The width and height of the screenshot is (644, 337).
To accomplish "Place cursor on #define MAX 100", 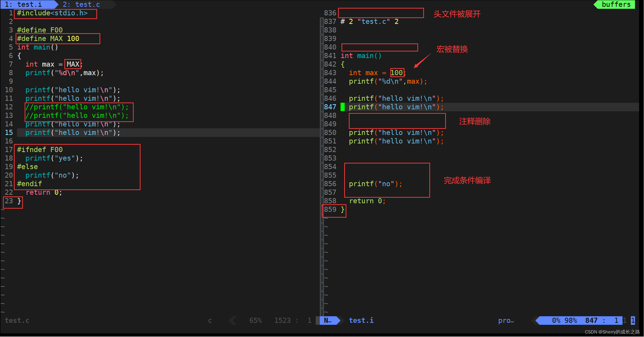I will (48, 39).
